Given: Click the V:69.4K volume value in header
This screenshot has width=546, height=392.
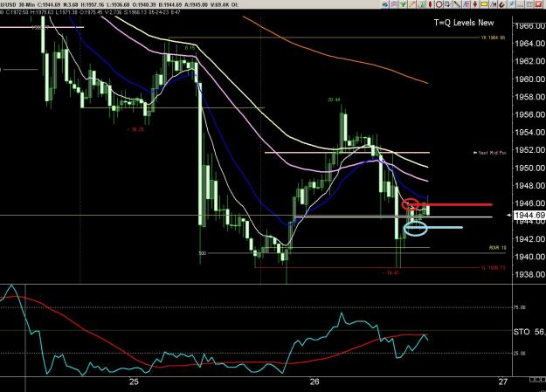Looking at the screenshot, I should [x=220, y=5].
